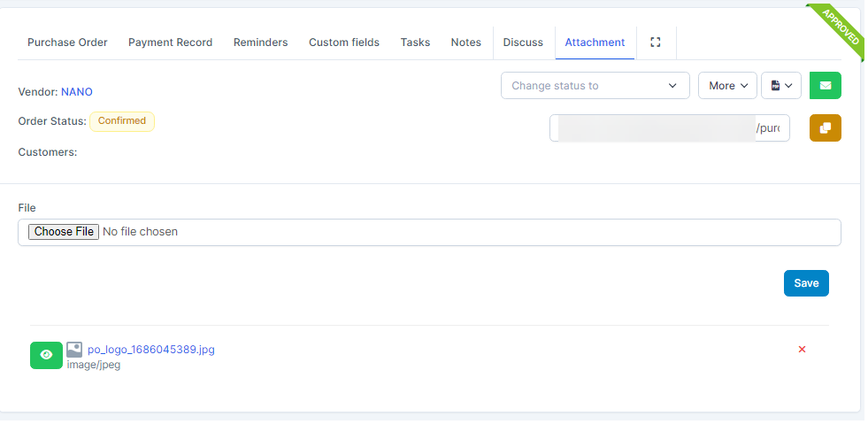Click the Choose File button
The height and width of the screenshot is (424, 868).
point(64,232)
